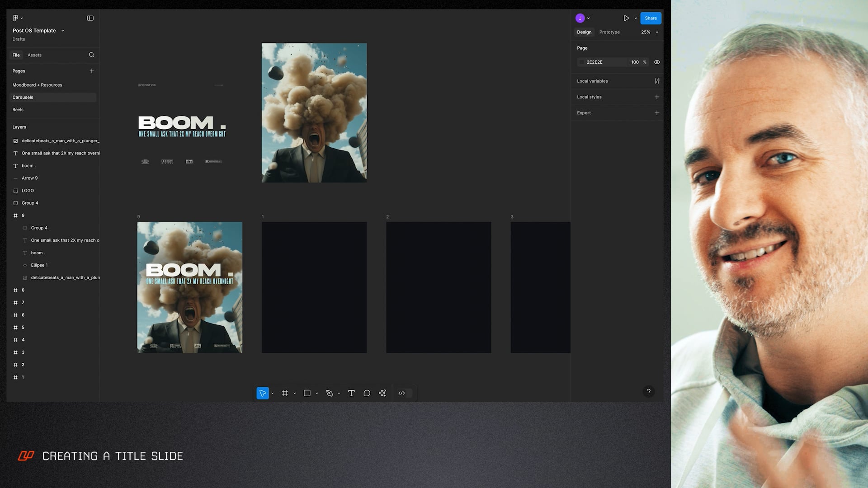Open the Reels page
The image size is (868, 488).
pos(18,110)
